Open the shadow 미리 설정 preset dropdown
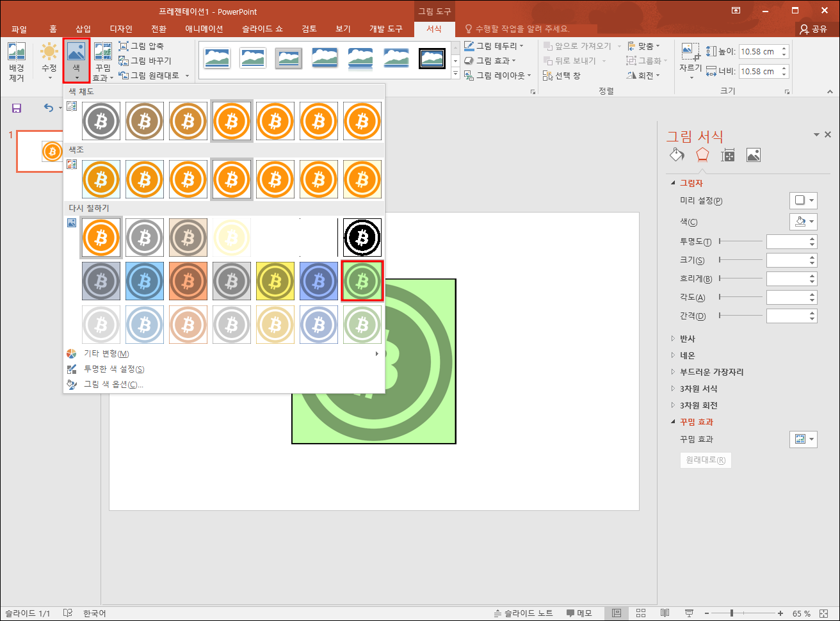The image size is (840, 621). 803,200
